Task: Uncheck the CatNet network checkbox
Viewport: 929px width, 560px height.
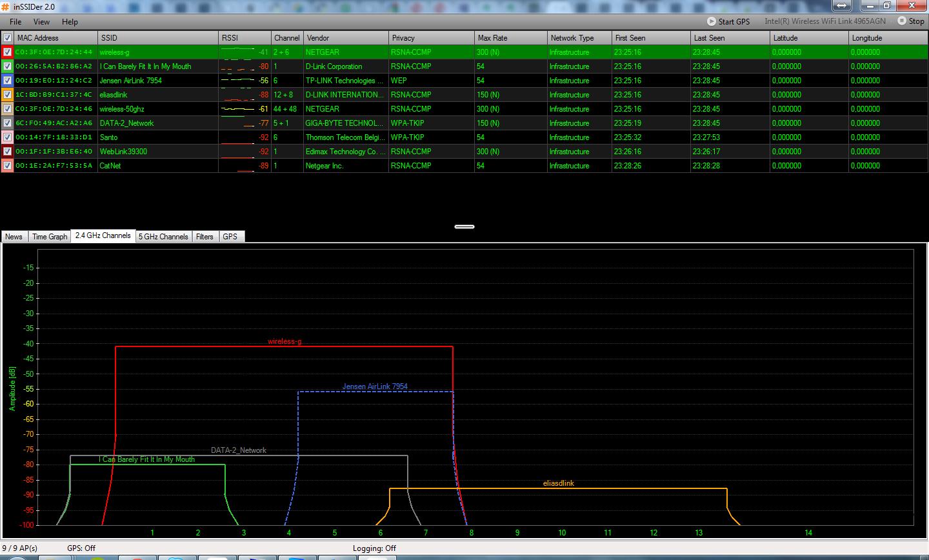Action: click(8, 166)
